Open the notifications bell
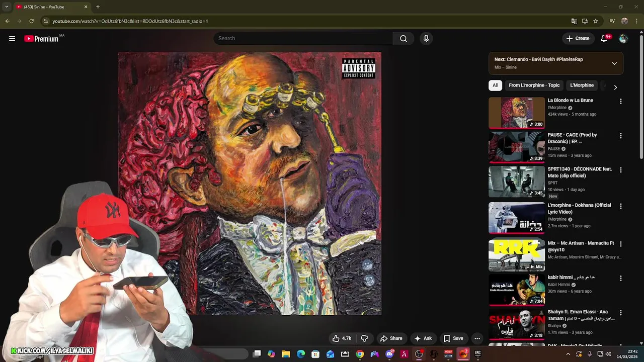 pos(605,39)
